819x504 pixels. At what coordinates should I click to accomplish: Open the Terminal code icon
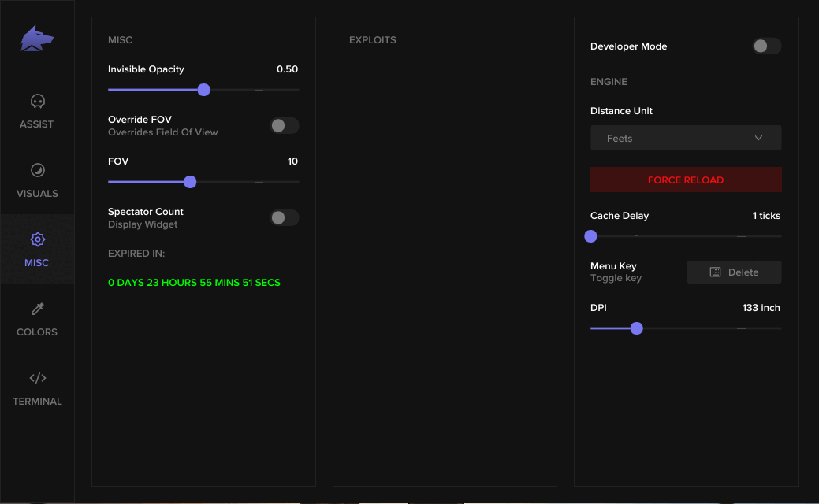37,378
